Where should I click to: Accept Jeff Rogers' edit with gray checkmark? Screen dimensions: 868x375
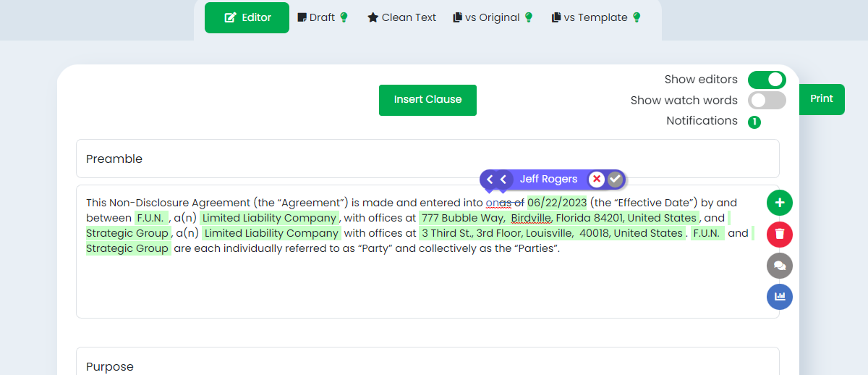tap(615, 180)
